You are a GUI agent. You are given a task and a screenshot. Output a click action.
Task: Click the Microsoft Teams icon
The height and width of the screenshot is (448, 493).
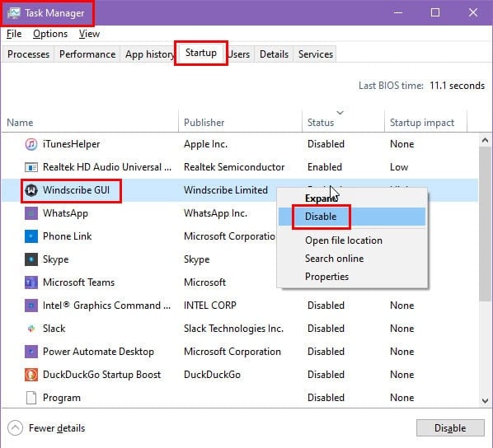point(31,282)
